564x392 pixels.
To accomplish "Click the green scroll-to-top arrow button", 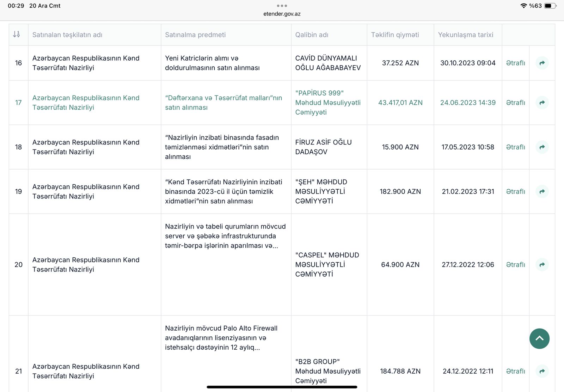I will (x=539, y=338).
